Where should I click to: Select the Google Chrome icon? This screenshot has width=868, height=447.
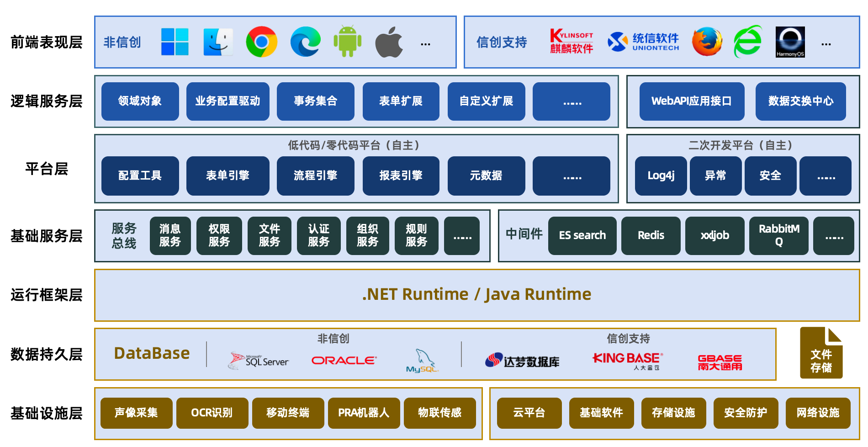coord(261,42)
